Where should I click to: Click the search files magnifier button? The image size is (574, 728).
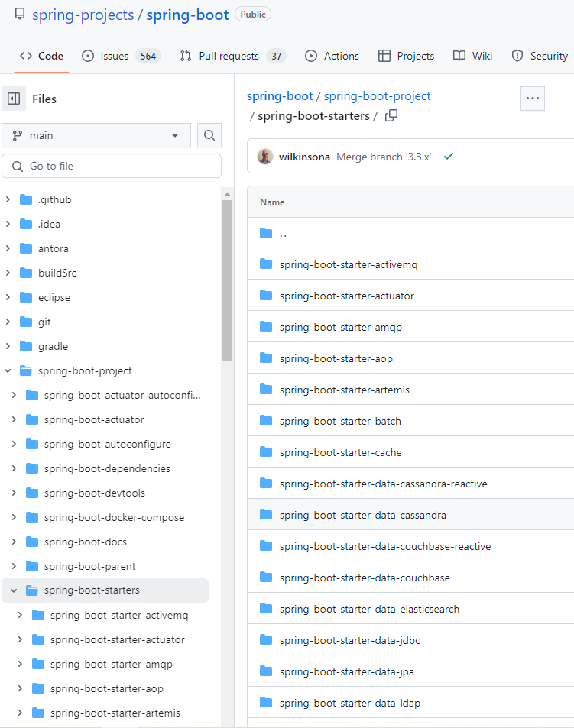[209, 135]
